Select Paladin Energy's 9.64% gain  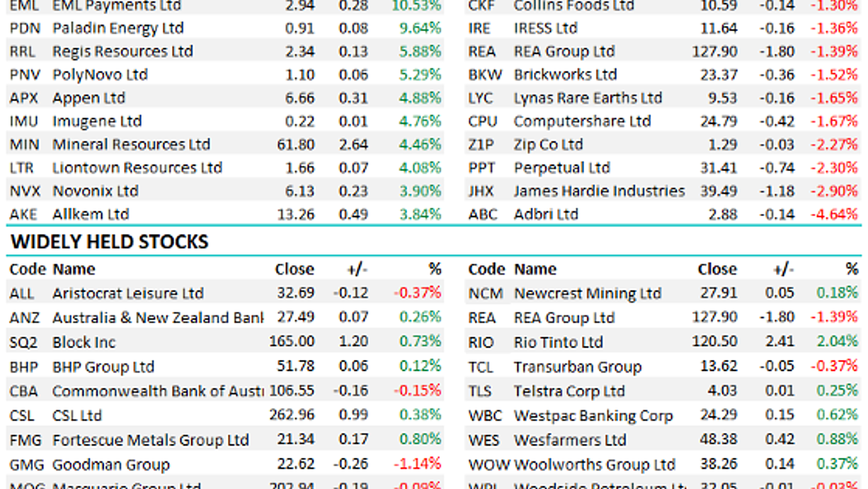[x=420, y=28]
